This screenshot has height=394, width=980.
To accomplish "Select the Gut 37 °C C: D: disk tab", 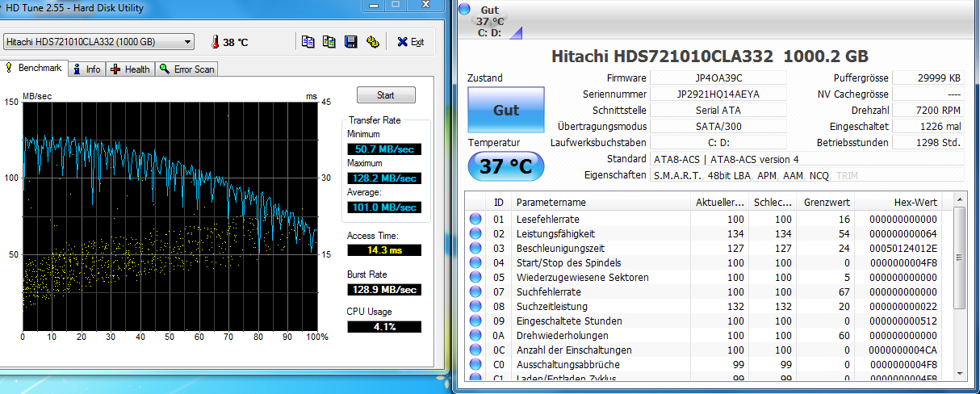I will click(490, 21).
